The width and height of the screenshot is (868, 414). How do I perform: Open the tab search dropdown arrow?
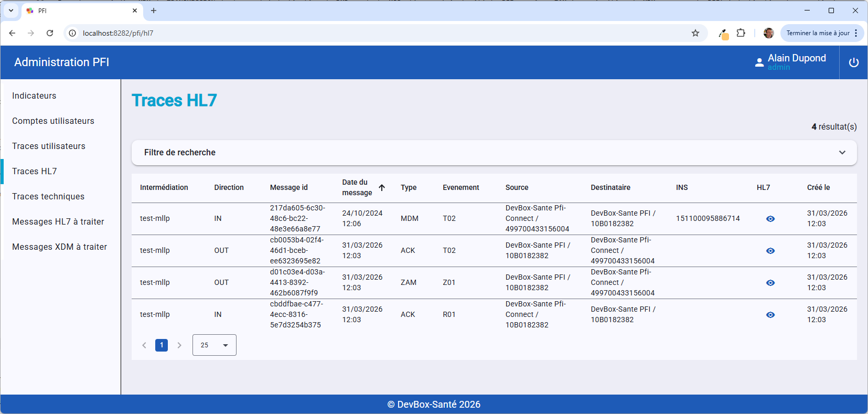(11, 10)
